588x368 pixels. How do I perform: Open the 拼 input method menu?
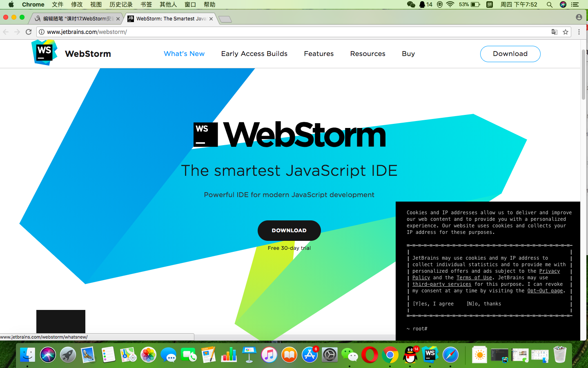pyautogui.click(x=490, y=4)
